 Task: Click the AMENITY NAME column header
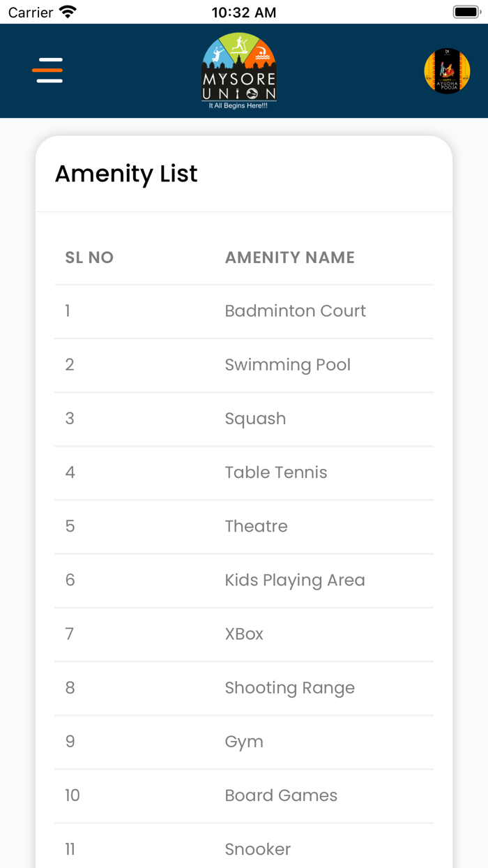(x=289, y=257)
